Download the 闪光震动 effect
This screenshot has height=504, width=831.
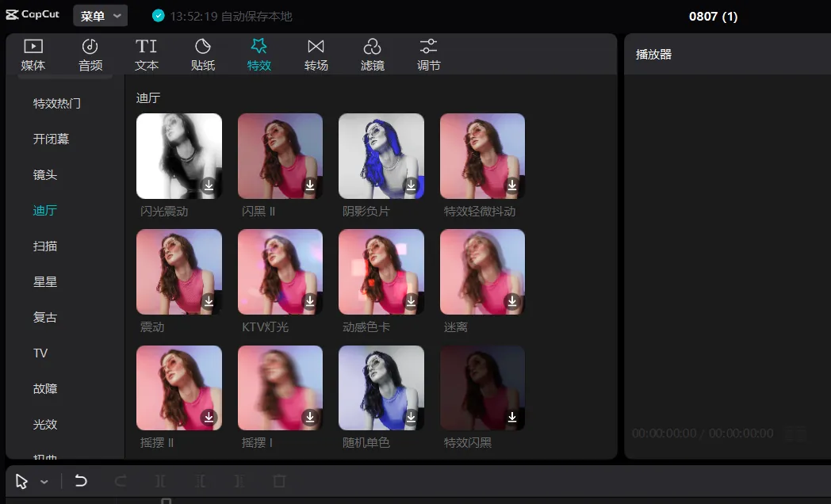point(209,185)
